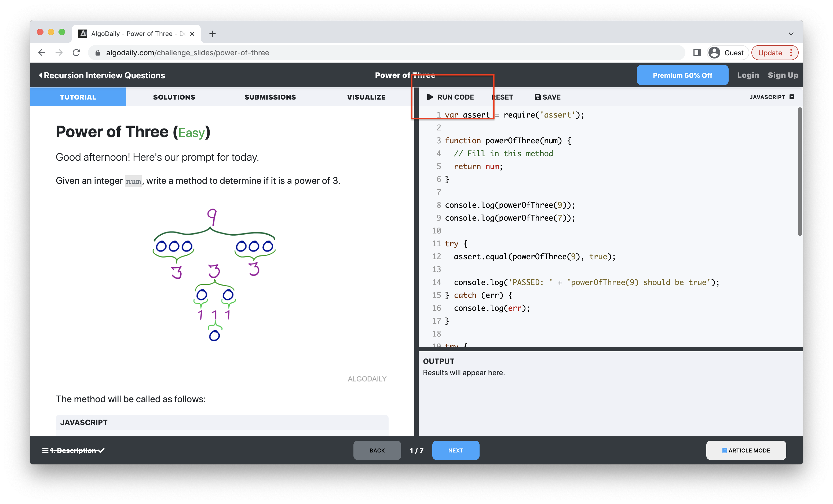Switch to the TUTORIAL tab
The height and width of the screenshot is (504, 833).
(78, 97)
